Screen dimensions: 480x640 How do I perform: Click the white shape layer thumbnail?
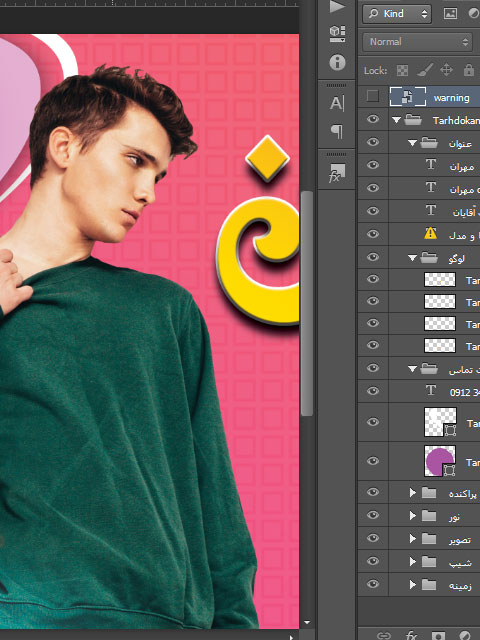[x=440, y=422]
